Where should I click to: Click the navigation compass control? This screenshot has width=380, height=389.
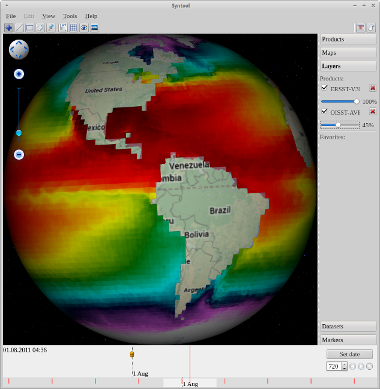(19, 50)
